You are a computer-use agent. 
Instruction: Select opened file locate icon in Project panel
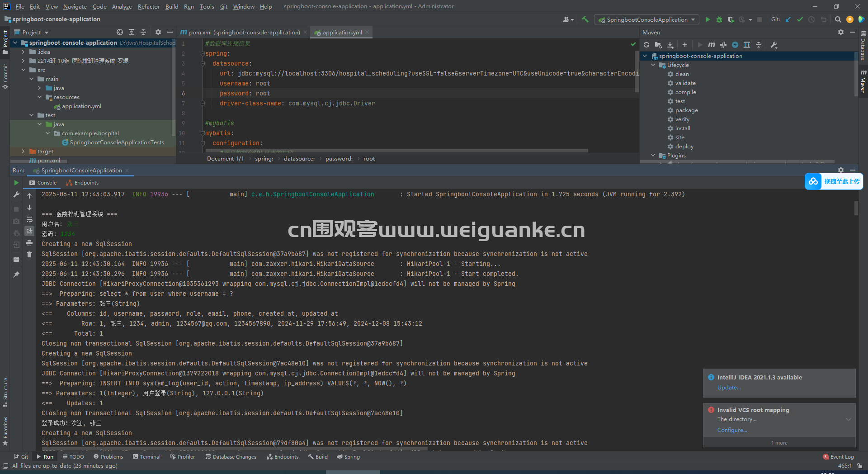[x=120, y=32]
